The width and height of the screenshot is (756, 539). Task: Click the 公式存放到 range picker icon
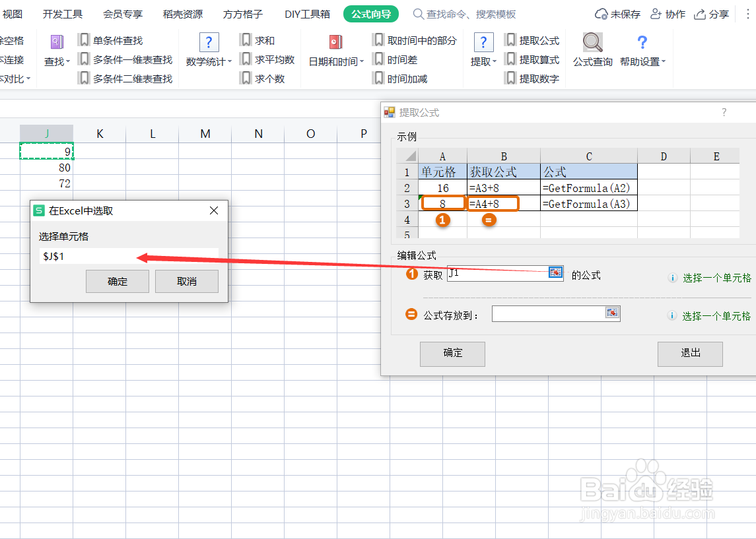click(612, 313)
